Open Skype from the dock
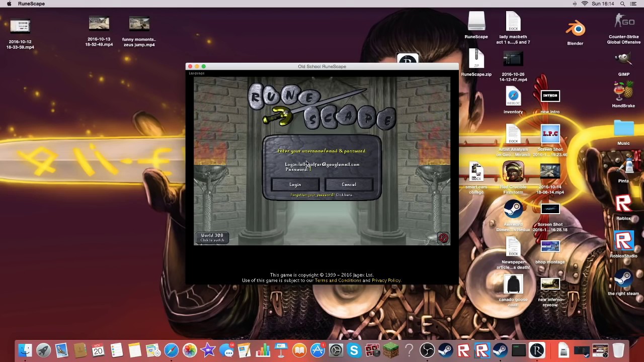This screenshot has height=362, width=644. point(354,350)
